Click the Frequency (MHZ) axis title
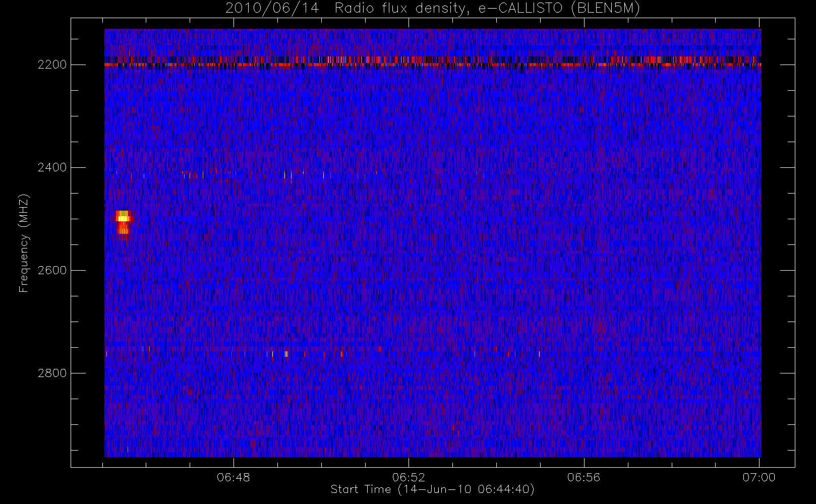The height and width of the screenshot is (504, 816). (x=24, y=243)
